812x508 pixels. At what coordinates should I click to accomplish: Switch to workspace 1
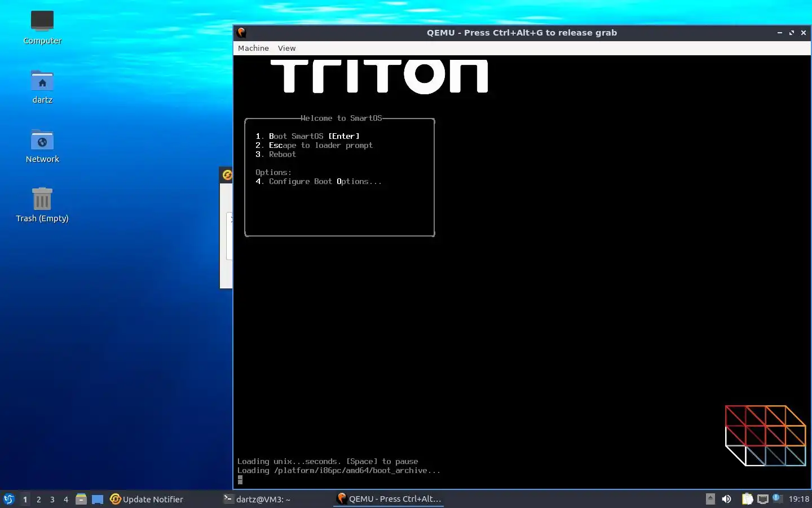click(x=25, y=499)
